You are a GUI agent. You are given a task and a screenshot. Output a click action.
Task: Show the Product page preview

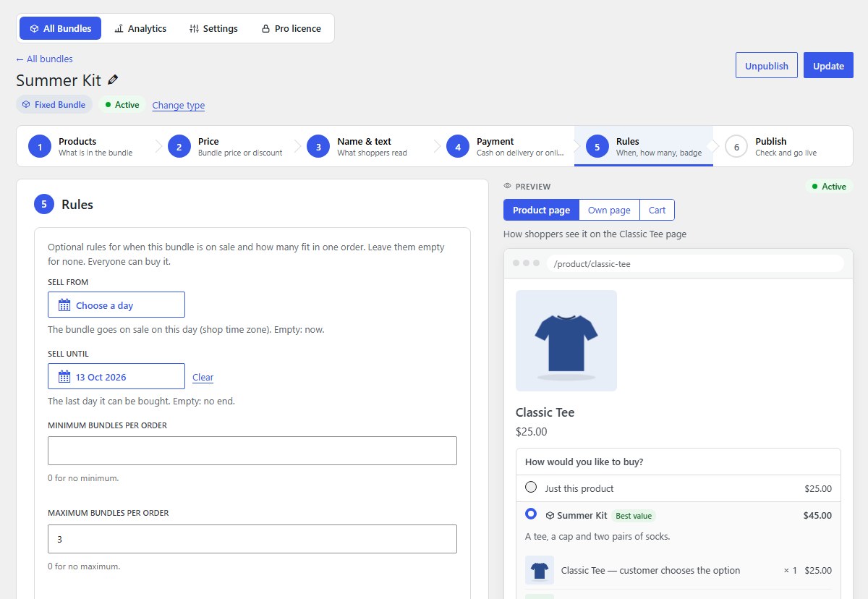coord(541,210)
